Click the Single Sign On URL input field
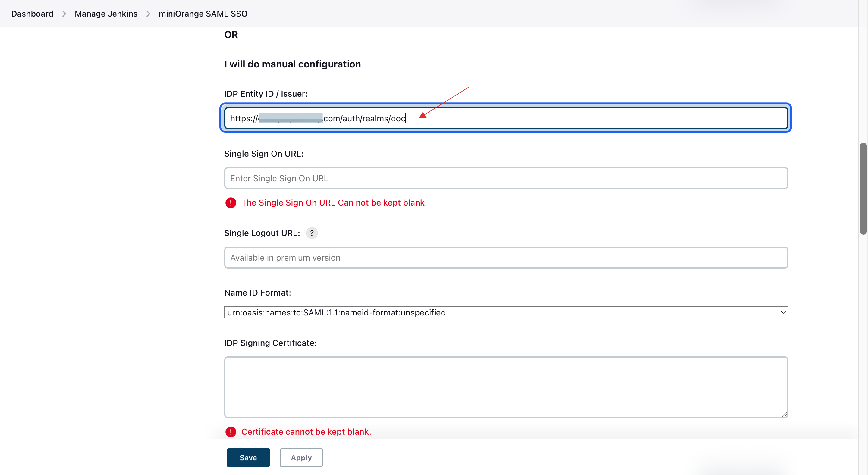The height and width of the screenshot is (475, 868). 506,177
